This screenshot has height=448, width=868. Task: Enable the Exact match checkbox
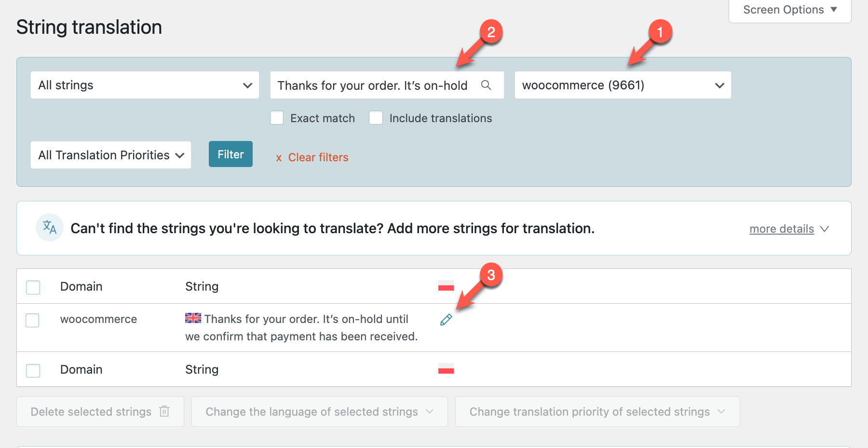277,118
